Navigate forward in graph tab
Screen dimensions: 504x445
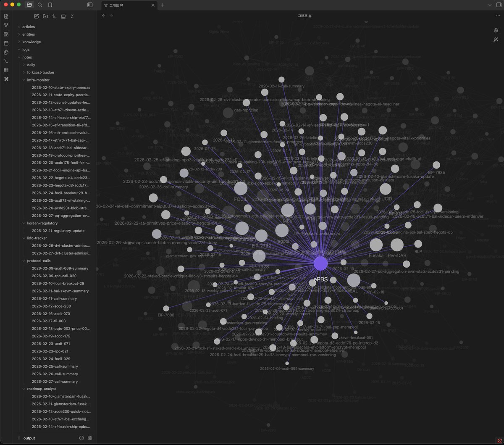[x=111, y=16]
